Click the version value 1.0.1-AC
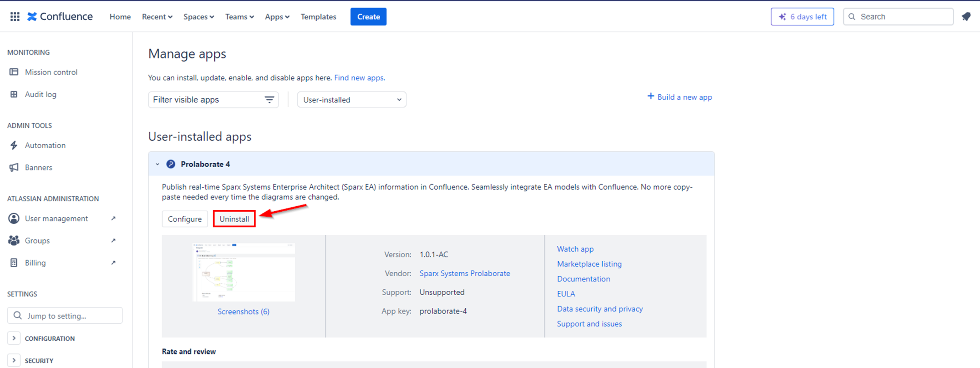This screenshot has height=368, width=980. coord(434,254)
